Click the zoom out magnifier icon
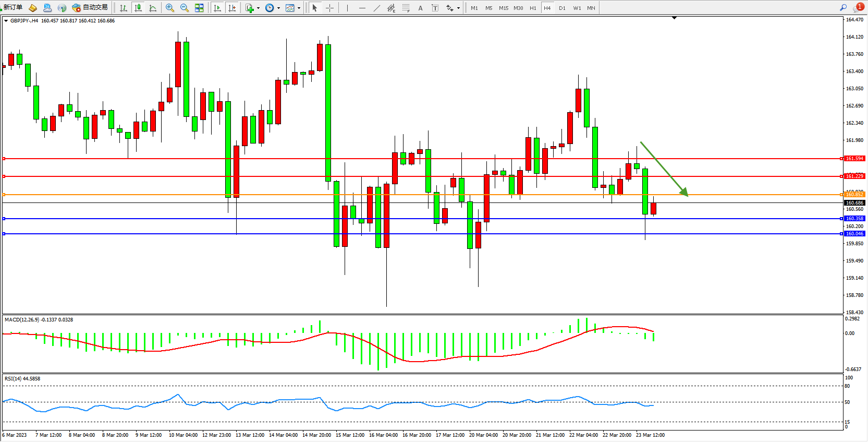This screenshot has width=868, height=442. [184, 8]
